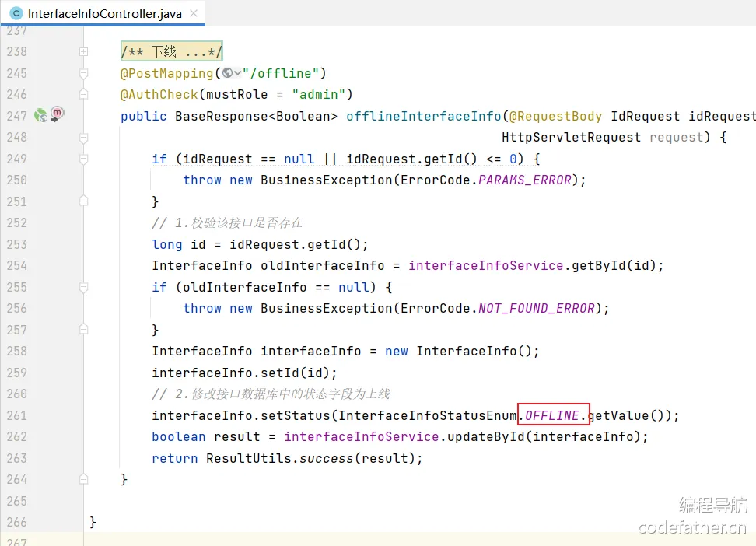Click the "admin" string literal
This screenshot has width=756, height=546.
coord(318,95)
